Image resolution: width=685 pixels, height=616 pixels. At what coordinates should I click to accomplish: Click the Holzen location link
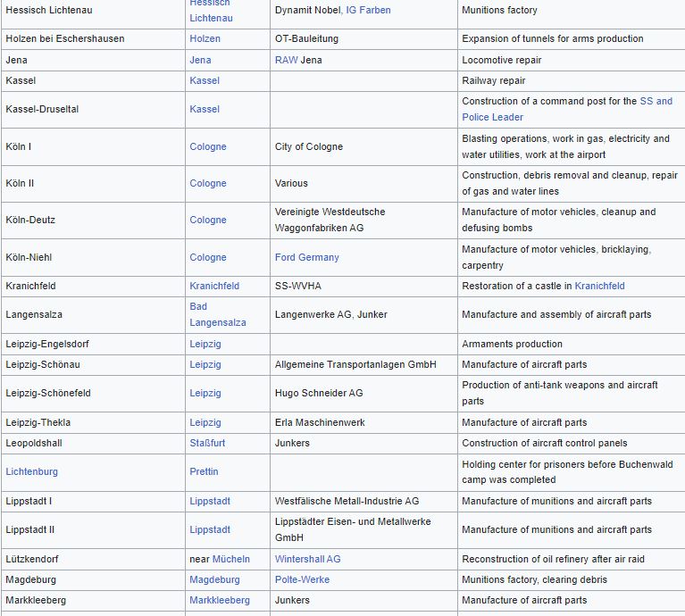(x=205, y=39)
